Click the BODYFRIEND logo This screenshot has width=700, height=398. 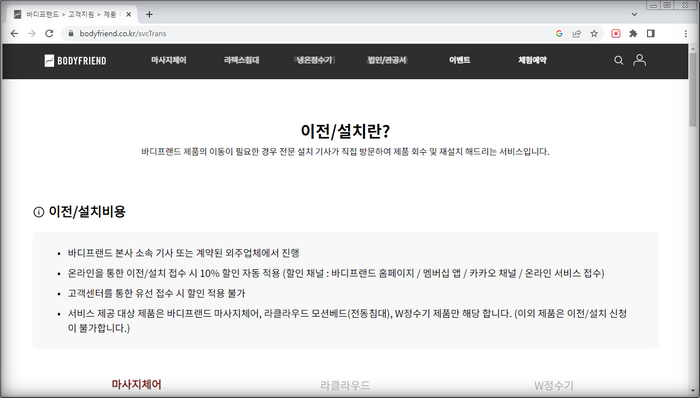pos(75,61)
